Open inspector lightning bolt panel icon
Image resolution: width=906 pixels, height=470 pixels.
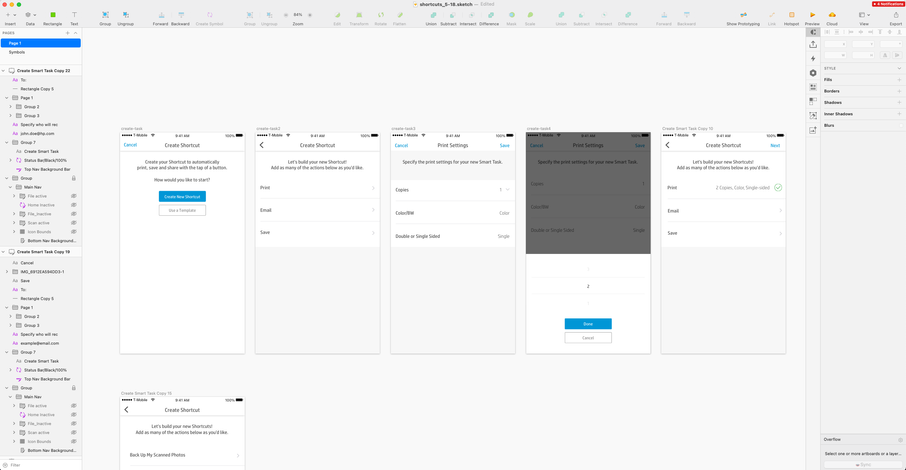point(813,58)
